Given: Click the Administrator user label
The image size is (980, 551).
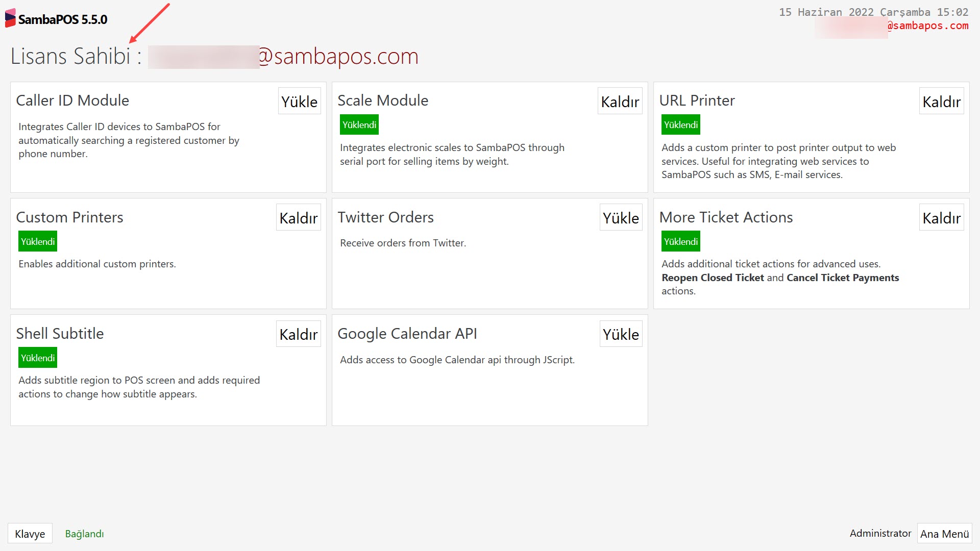Looking at the screenshot, I should (880, 533).
